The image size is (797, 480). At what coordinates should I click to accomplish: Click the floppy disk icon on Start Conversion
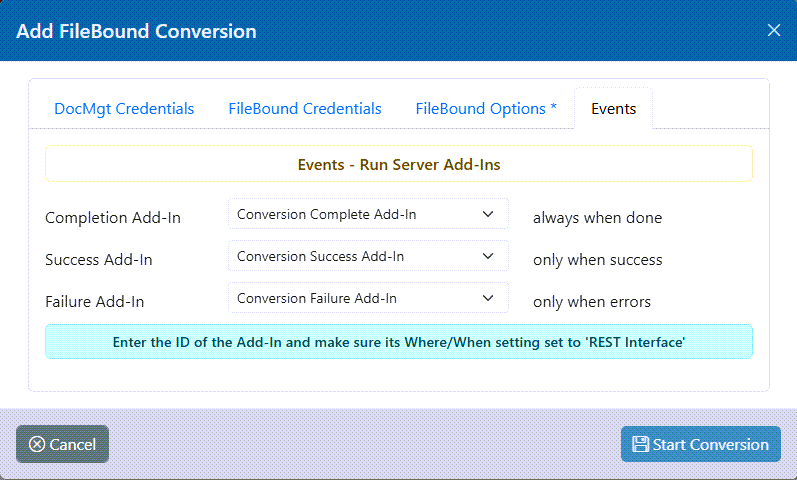[x=640, y=444]
